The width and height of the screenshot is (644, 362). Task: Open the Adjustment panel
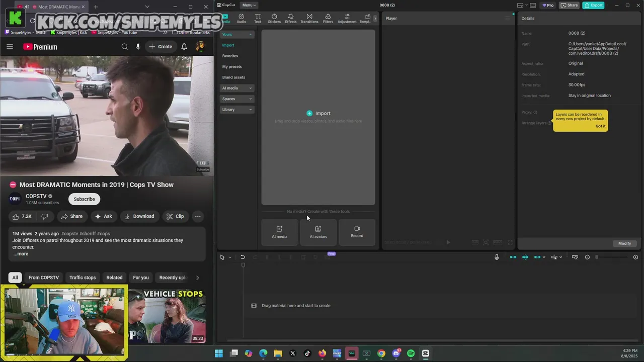point(347,19)
